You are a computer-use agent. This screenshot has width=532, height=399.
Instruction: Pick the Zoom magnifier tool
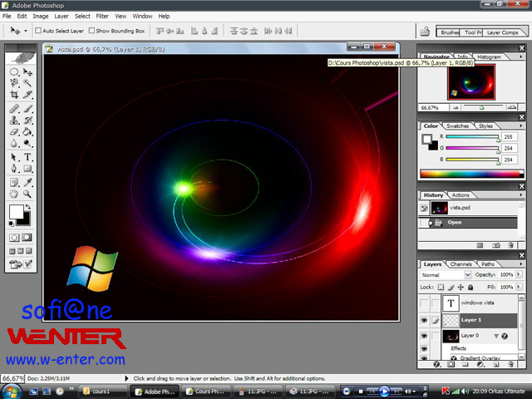pos(27,193)
